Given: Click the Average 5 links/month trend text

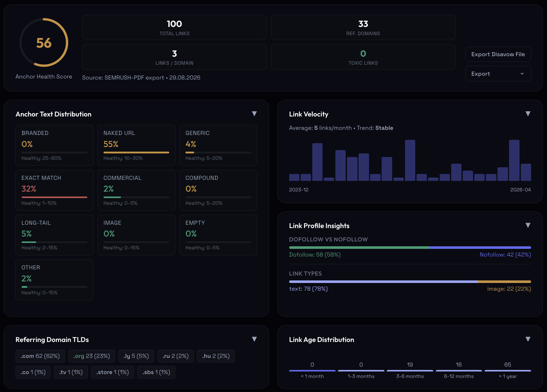Looking at the screenshot, I should tap(341, 128).
